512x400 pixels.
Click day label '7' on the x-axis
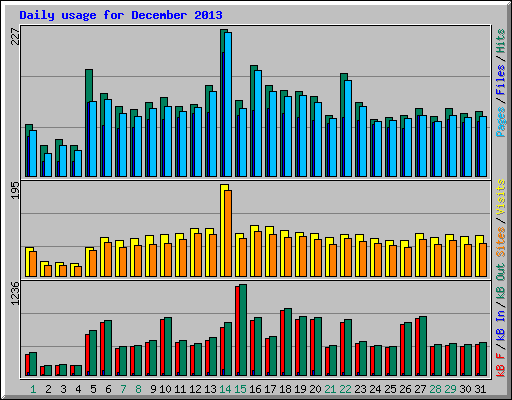point(123,389)
